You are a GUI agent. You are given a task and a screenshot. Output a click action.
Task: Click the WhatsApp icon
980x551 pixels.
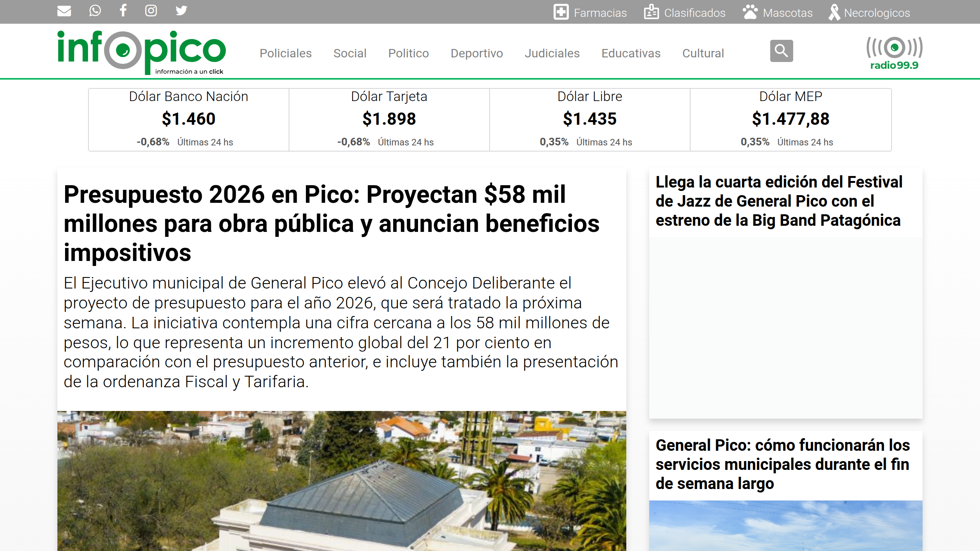point(94,11)
